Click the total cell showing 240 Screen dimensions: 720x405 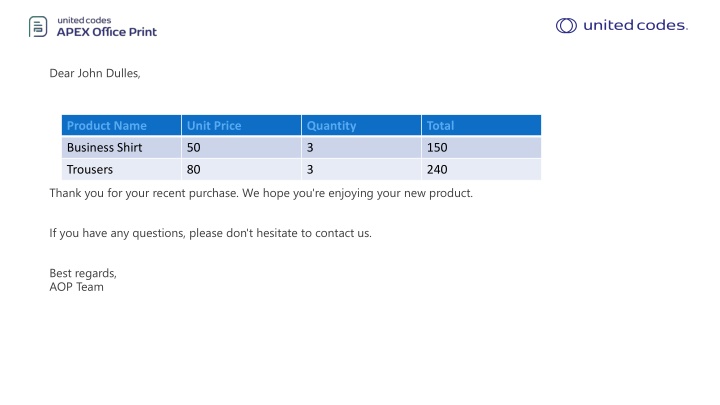pos(481,169)
